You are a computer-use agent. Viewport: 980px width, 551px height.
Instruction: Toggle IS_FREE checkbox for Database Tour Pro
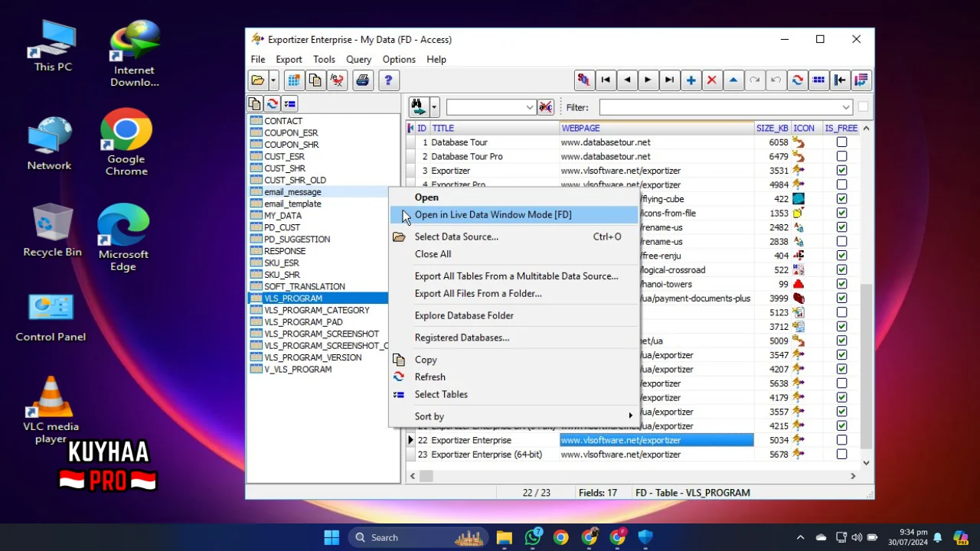coord(842,156)
